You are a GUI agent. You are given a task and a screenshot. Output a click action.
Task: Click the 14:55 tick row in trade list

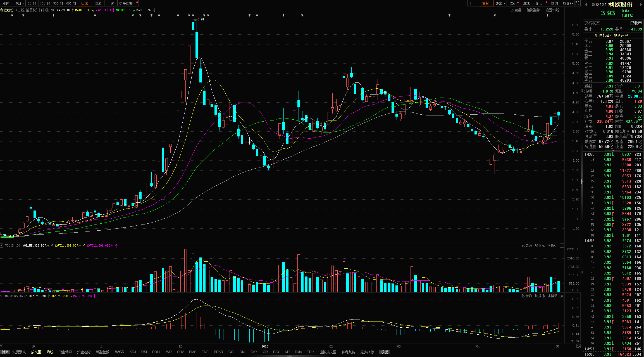(613, 154)
